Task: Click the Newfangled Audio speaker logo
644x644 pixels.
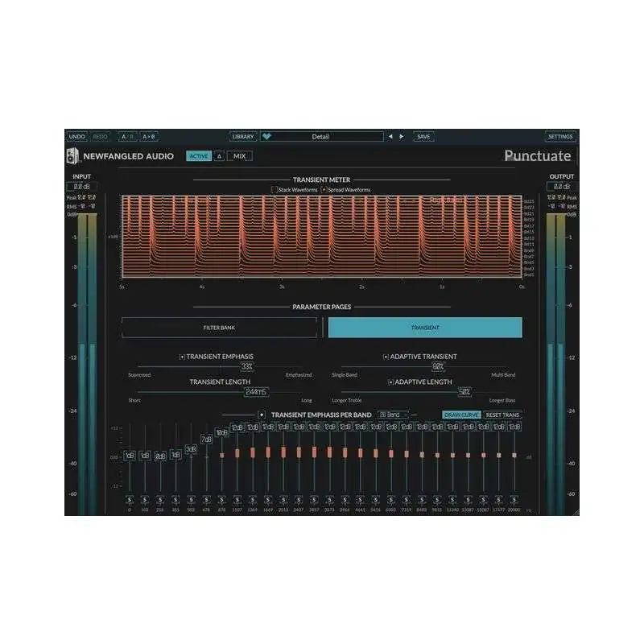Action: (72, 156)
